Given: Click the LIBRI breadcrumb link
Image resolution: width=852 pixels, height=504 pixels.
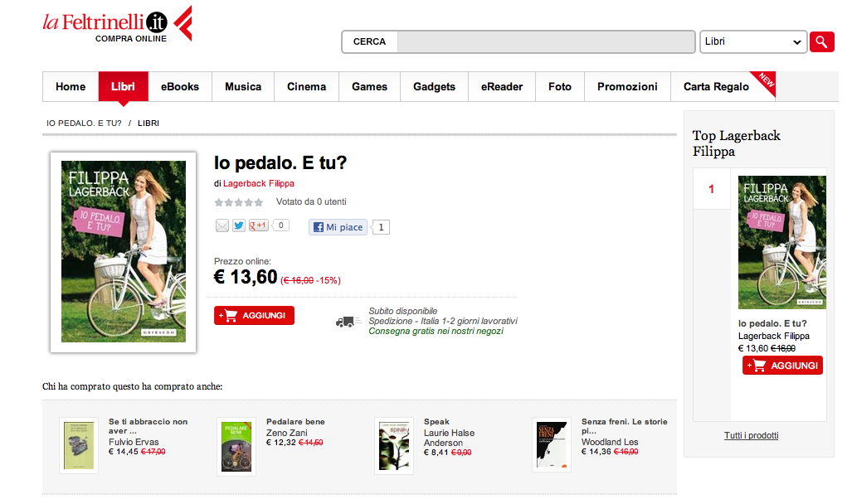Looking at the screenshot, I should (x=148, y=124).
